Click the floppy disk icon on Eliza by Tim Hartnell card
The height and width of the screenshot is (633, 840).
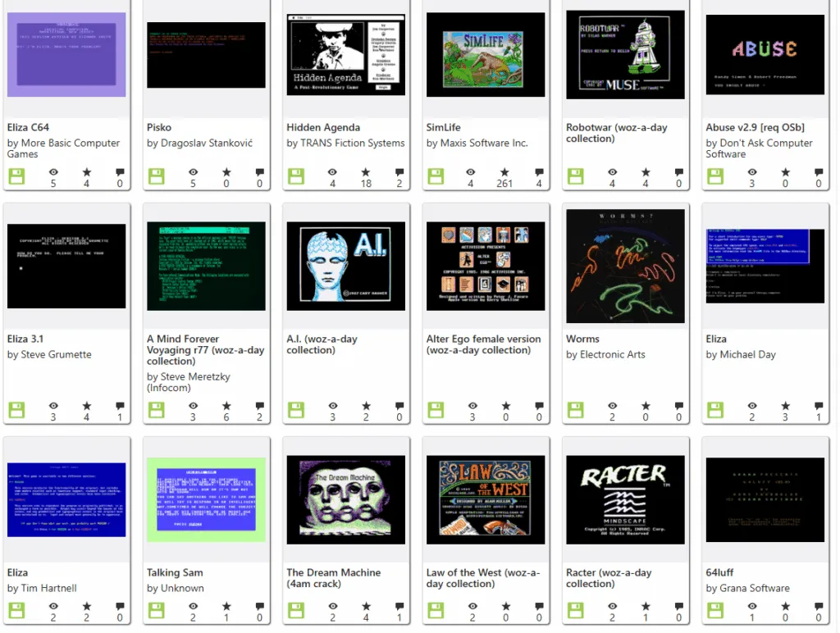[x=16, y=611]
